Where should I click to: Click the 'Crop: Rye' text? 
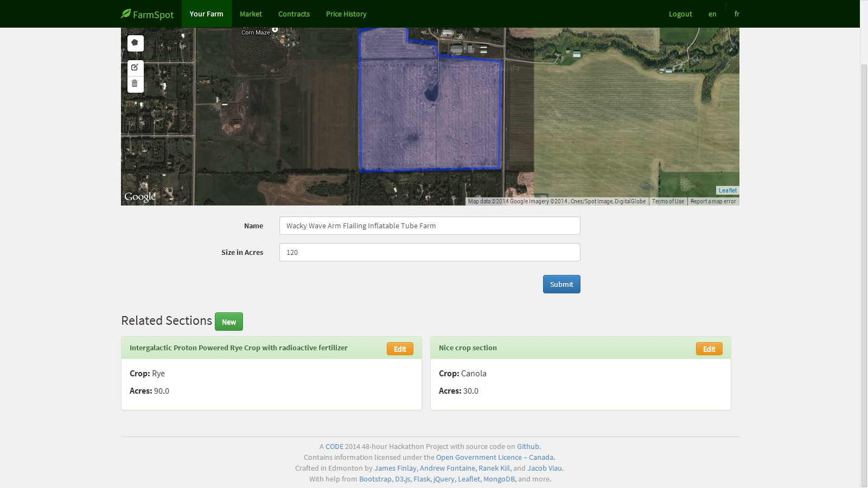147,374
